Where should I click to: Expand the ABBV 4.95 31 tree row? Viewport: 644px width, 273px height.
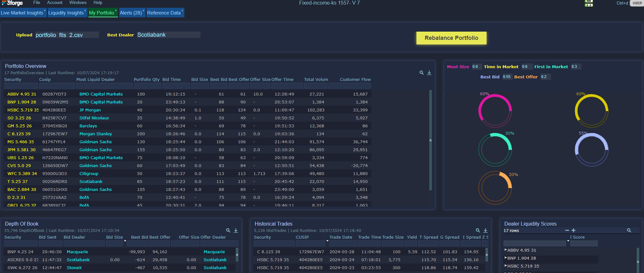506,250
